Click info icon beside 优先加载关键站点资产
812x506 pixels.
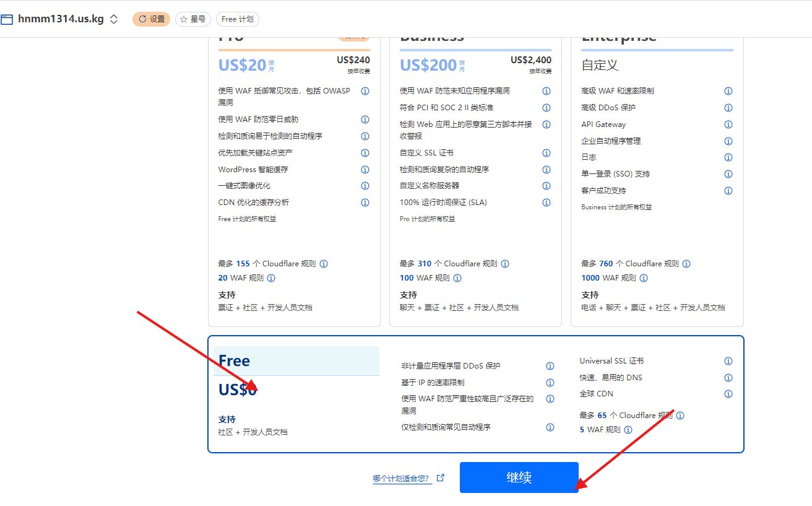[x=365, y=153]
